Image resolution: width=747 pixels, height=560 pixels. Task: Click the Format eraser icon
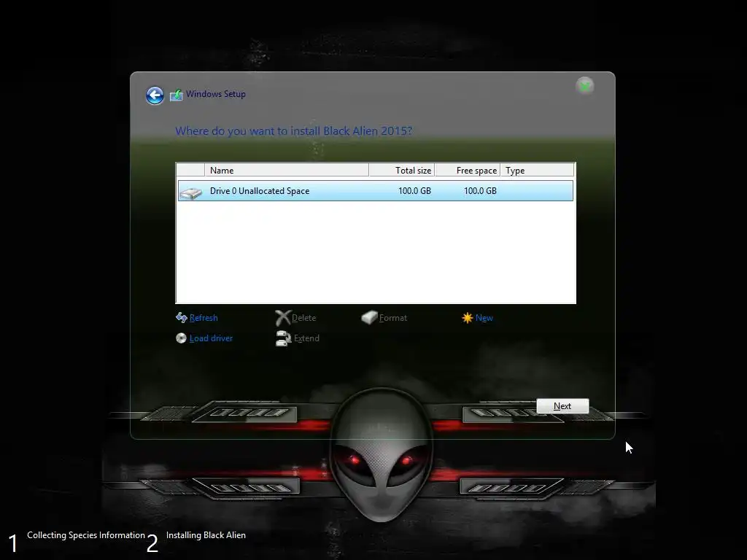pos(369,318)
